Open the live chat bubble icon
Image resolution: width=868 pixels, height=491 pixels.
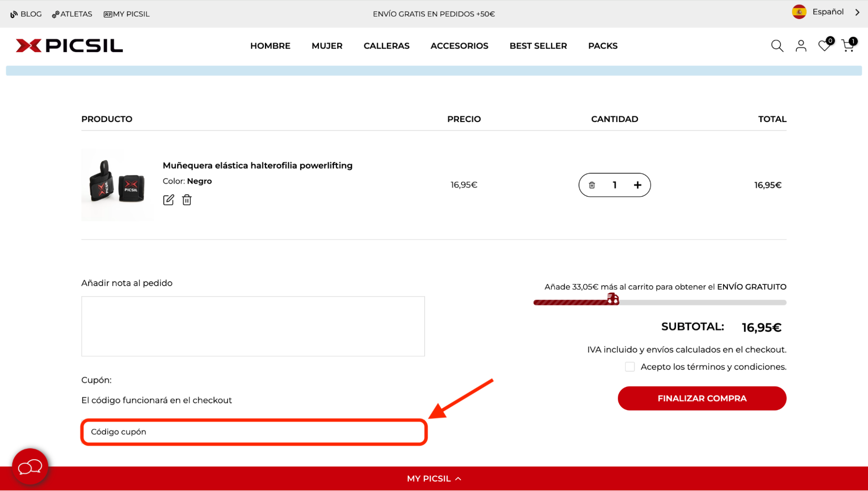click(30, 467)
